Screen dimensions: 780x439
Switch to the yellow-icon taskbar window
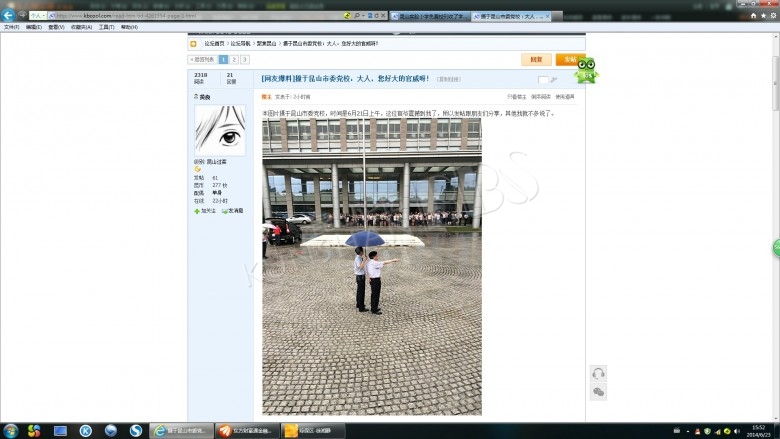point(313,431)
